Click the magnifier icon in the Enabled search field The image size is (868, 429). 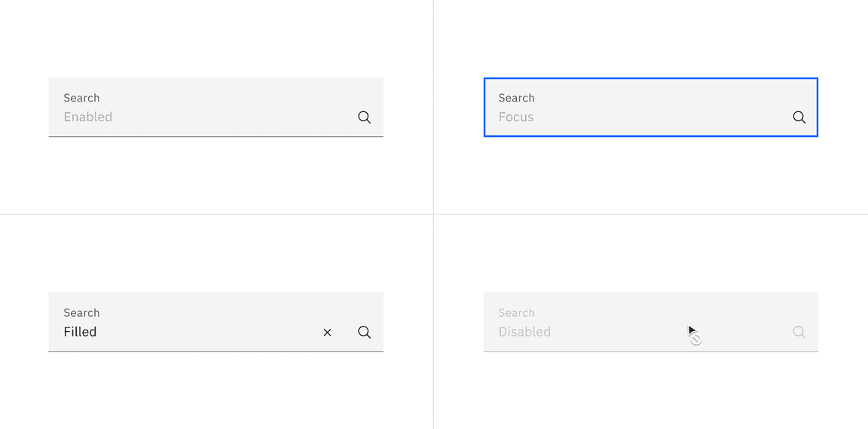[364, 117]
